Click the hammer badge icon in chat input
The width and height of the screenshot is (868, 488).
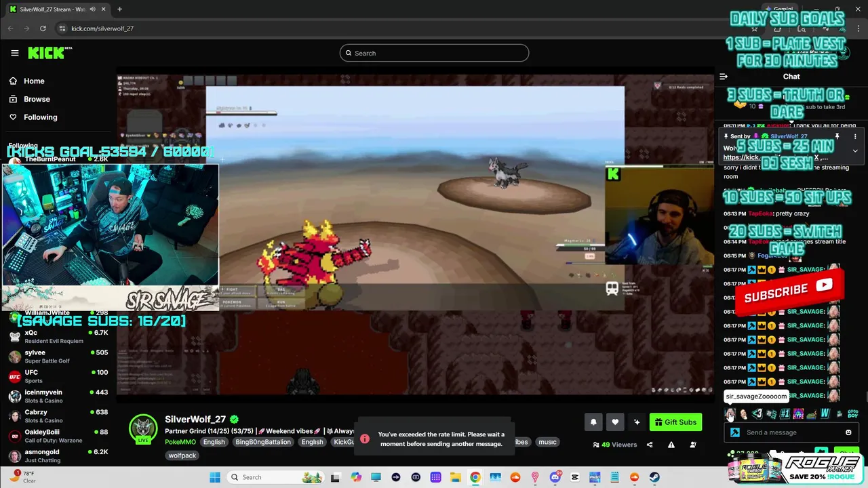click(735, 432)
